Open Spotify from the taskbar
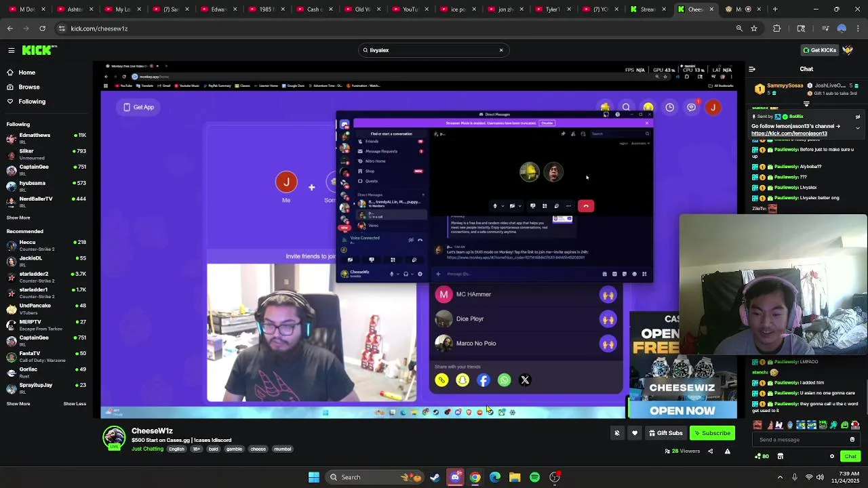Viewport: 868px width, 488px height. click(x=535, y=477)
